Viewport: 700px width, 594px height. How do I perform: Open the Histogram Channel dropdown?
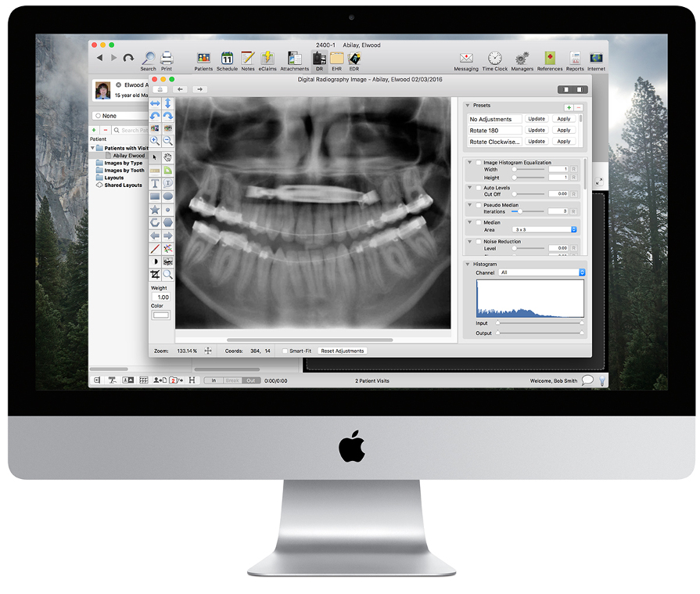point(542,272)
